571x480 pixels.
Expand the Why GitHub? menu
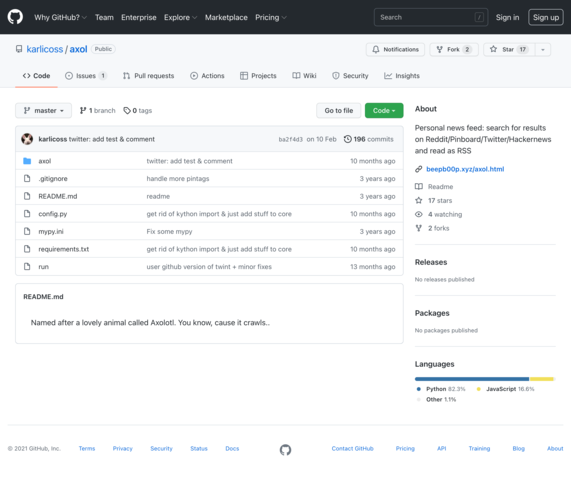pyautogui.click(x=60, y=17)
